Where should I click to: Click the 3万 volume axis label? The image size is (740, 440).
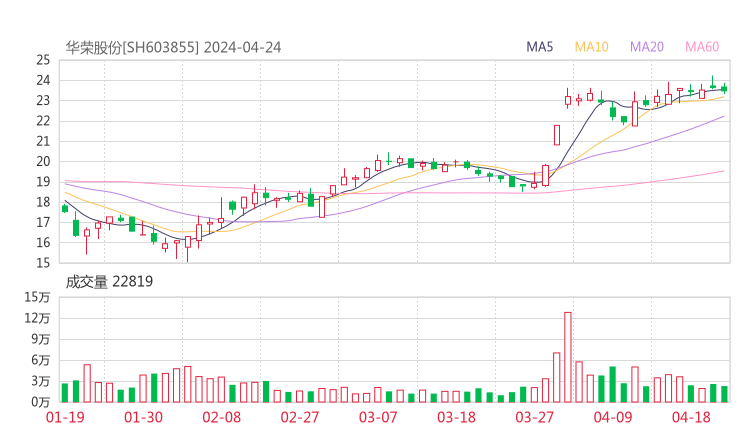pos(41,381)
